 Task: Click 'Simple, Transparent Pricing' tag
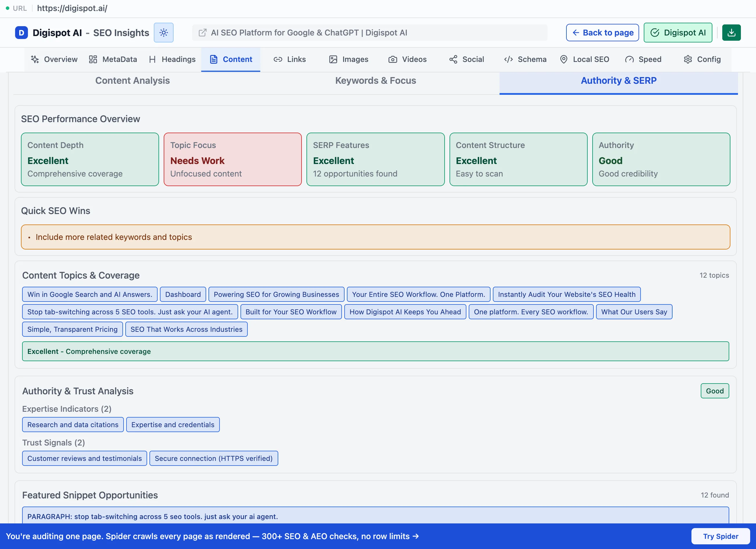coord(72,329)
